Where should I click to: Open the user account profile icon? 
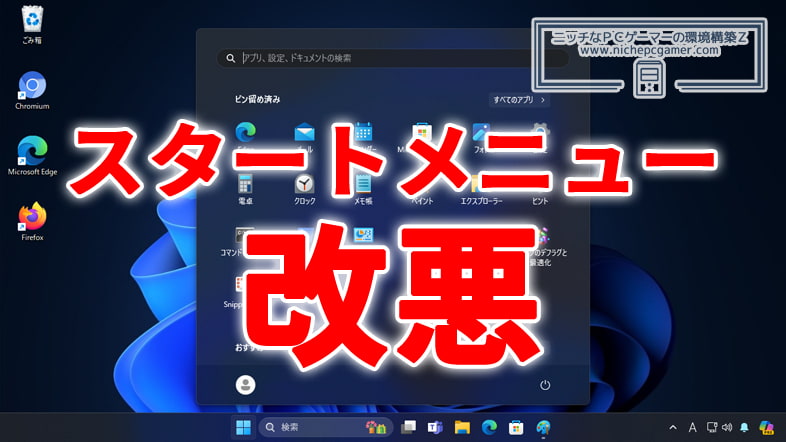coord(244,384)
